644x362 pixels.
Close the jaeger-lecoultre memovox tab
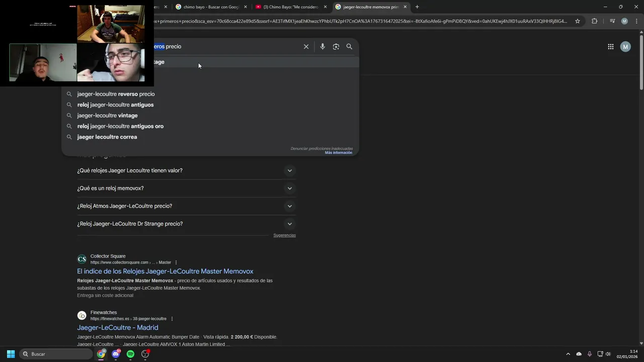(x=405, y=7)
